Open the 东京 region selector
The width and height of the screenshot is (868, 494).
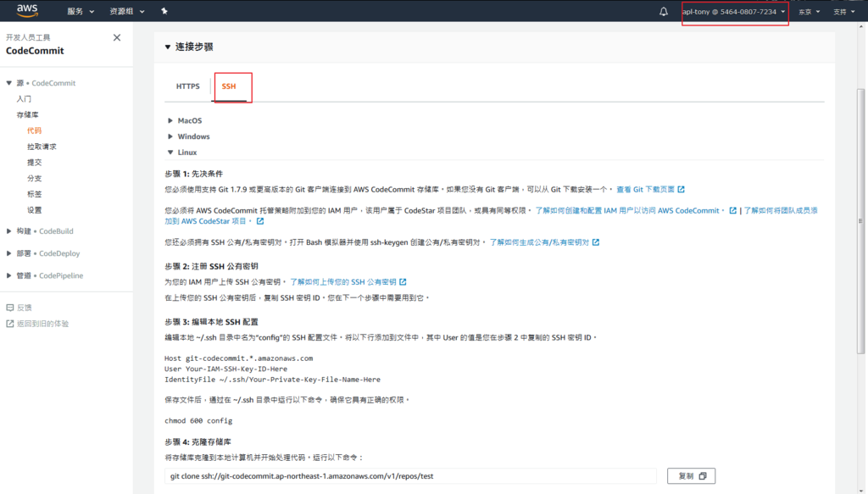tap(809, 12)
